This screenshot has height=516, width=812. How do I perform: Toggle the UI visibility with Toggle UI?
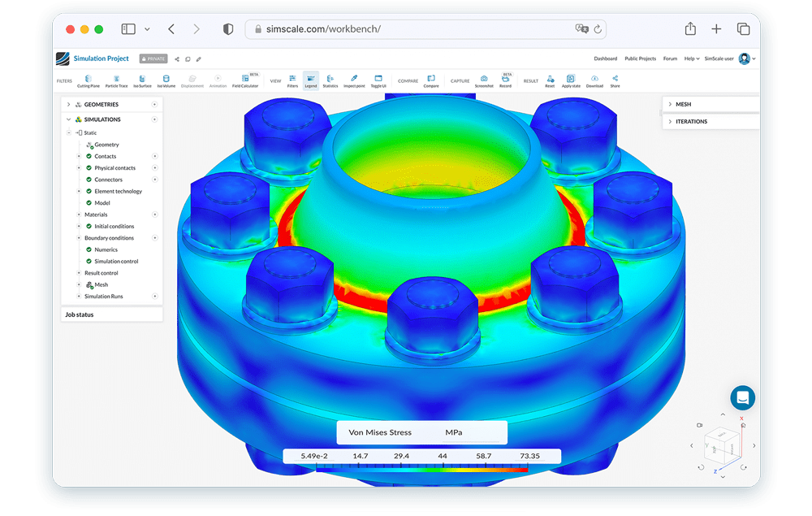pyautogui.click(x=378, y=80)
